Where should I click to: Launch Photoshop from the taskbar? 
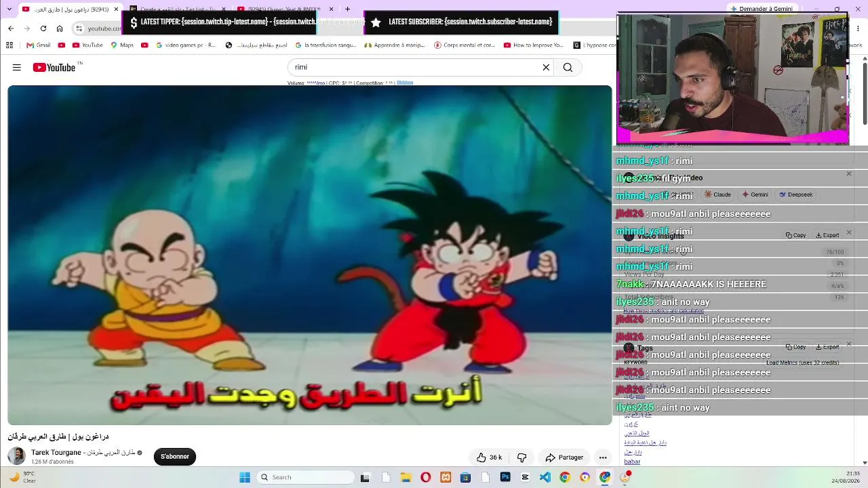(x=505, y=477)
